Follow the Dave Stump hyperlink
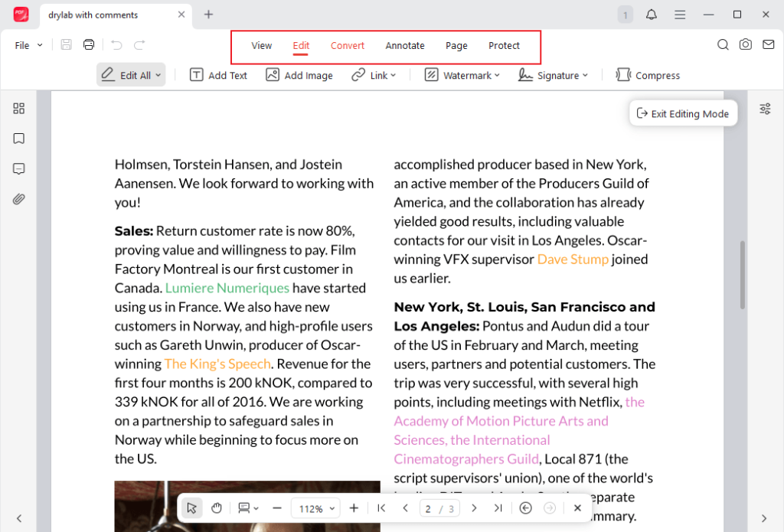Screen dimensions: 784x532 click(x=573, y=259)
